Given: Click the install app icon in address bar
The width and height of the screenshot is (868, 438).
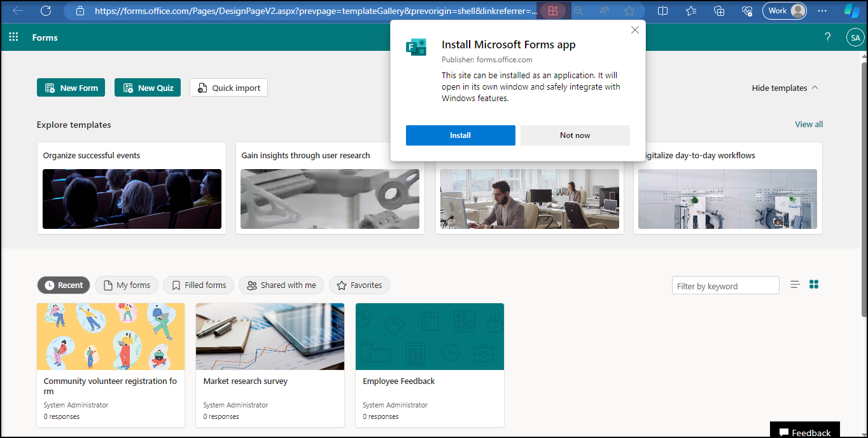Looking at the screenshot, I should 552,11.
